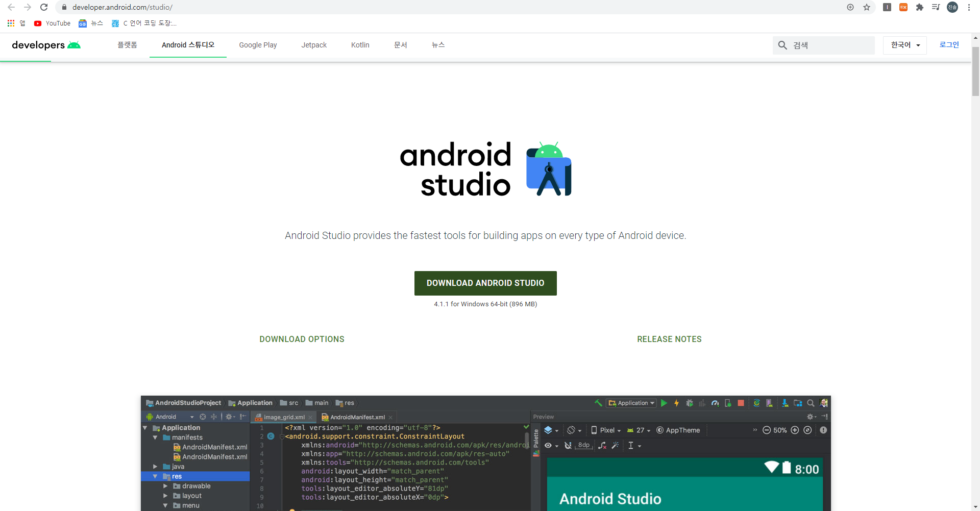Image resolution: width=980 pixels, height=511 pixels.
Task: Open the Chrome profile avatar
Action: pyautogui.click(x=952, y=7)
